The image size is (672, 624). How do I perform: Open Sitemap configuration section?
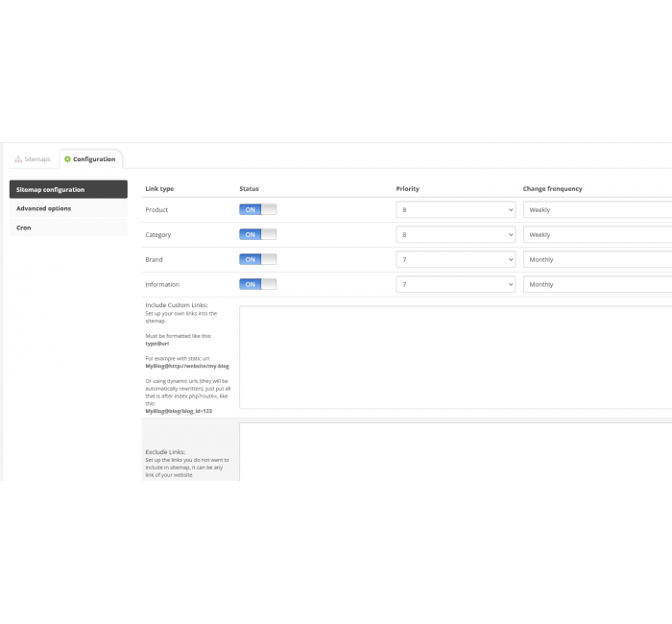[x=68, y=189]
